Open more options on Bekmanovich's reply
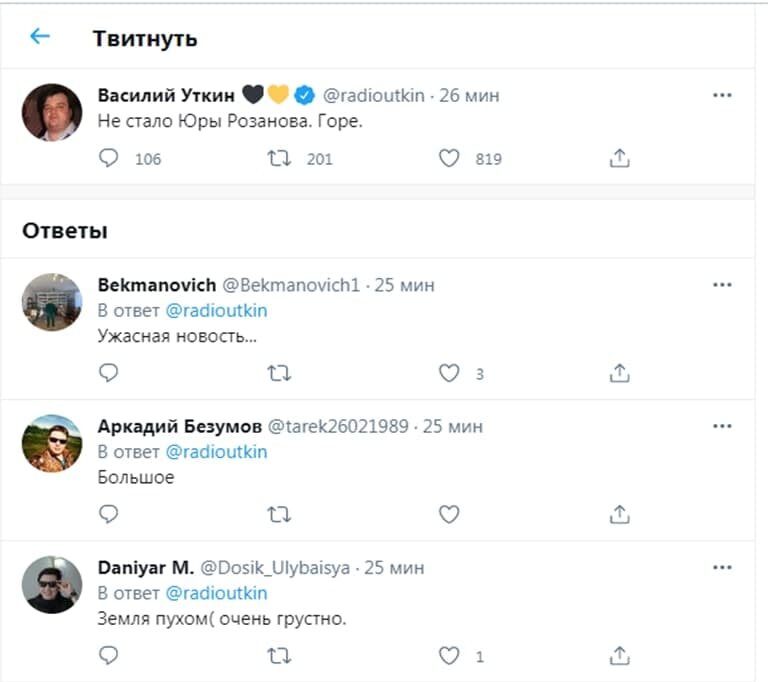 pos(722,284)
